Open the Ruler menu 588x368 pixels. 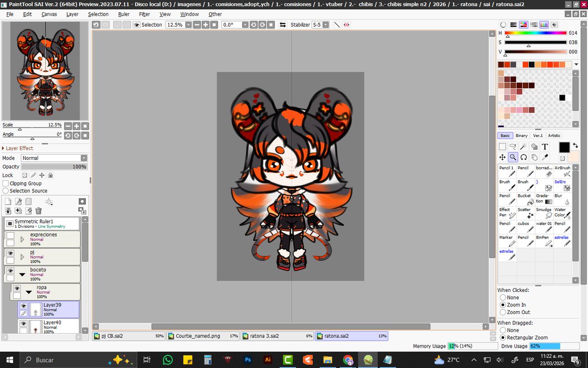click(x=123, y=14)
